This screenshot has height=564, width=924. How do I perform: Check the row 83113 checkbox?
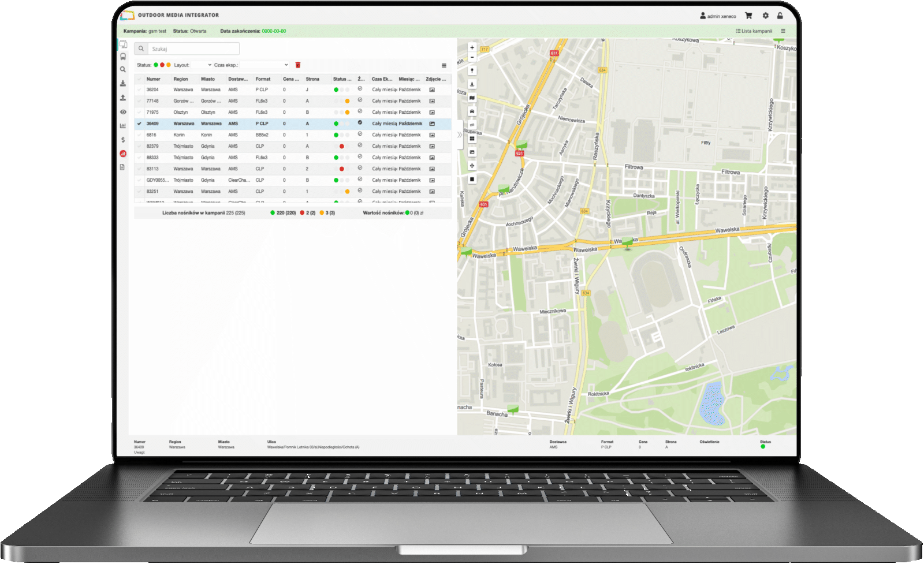click(x=139, y=169)
